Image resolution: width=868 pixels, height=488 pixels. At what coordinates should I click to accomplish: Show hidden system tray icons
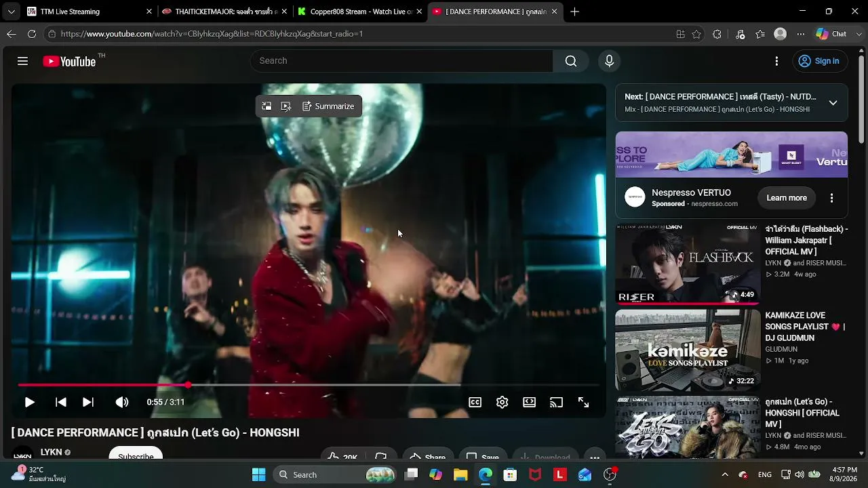click(725, 475)
